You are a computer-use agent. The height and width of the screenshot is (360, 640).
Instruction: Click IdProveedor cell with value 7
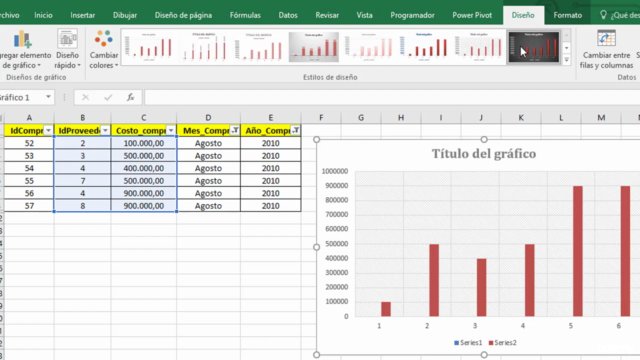[82, 181]
